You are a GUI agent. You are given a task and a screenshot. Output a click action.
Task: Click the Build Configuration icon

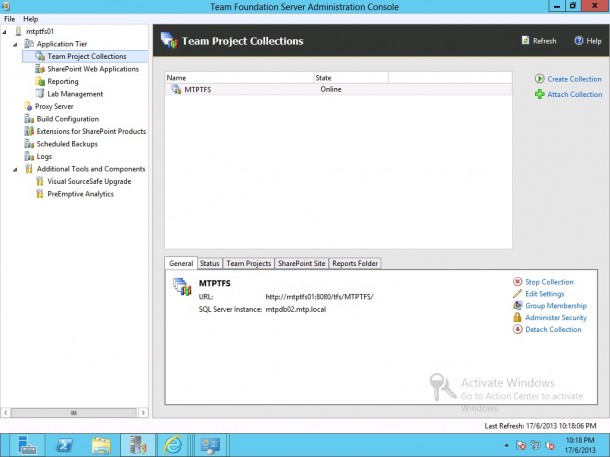29,119
